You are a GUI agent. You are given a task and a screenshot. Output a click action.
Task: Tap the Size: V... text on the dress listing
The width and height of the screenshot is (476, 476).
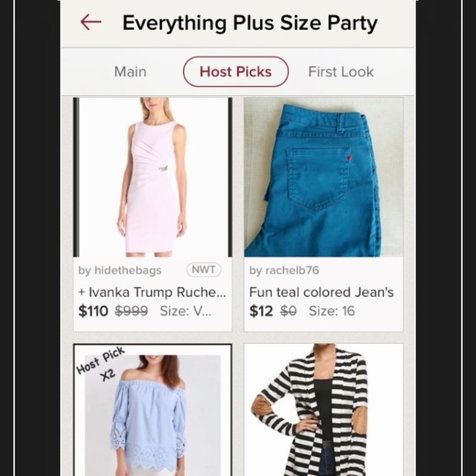[x=185, y=311]
